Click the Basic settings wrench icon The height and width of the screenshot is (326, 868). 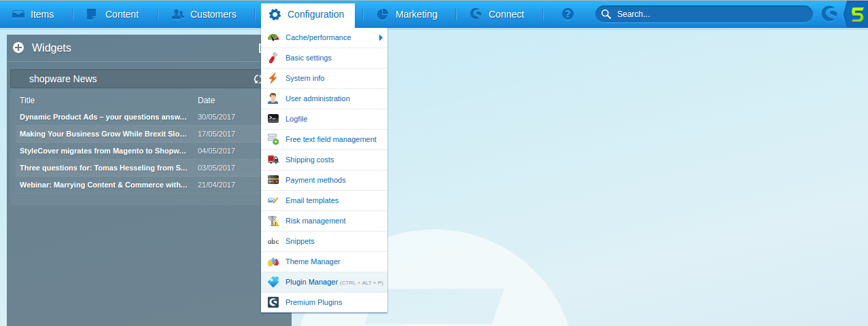[x=273, y=58]
